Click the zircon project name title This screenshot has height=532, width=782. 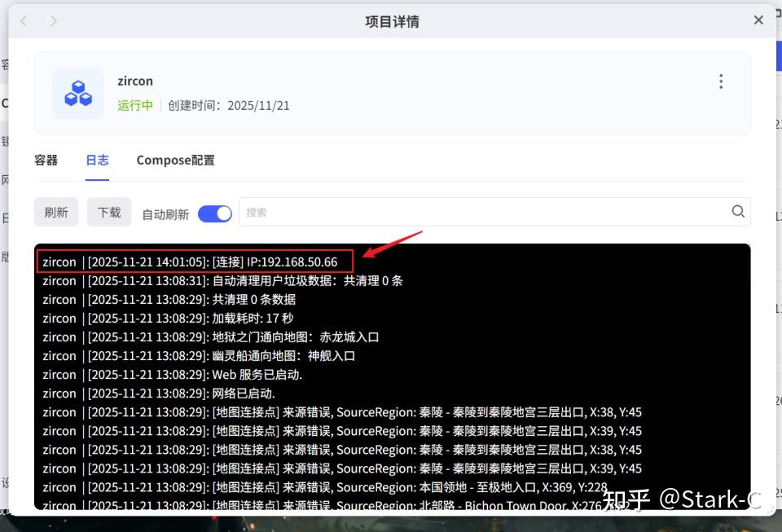coord(135,81)
